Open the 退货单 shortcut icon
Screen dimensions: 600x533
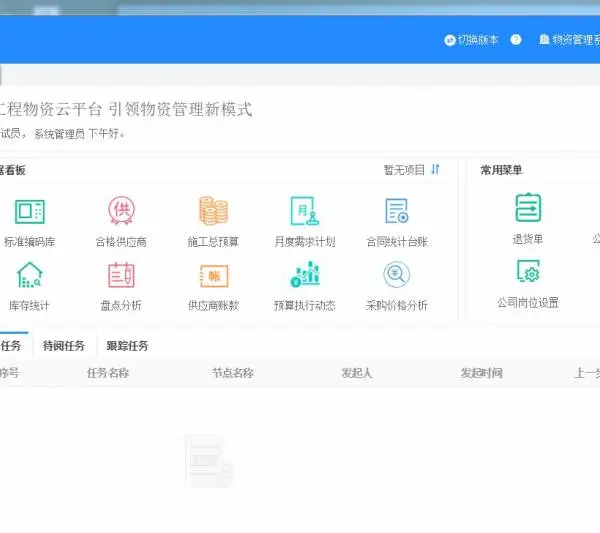click(528, 207)
